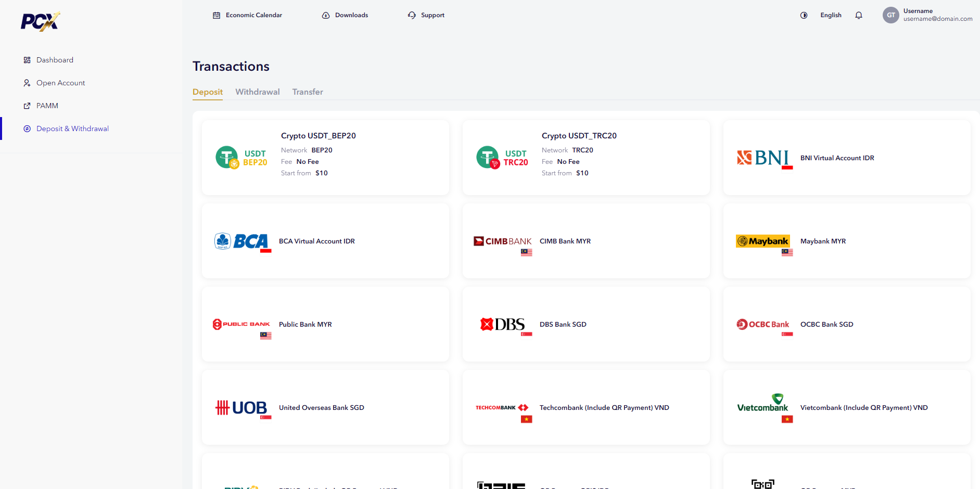Click the OCBC Bank logo
Screen dimensions: 980x489
pyautogui.click(x=765, y=326)
